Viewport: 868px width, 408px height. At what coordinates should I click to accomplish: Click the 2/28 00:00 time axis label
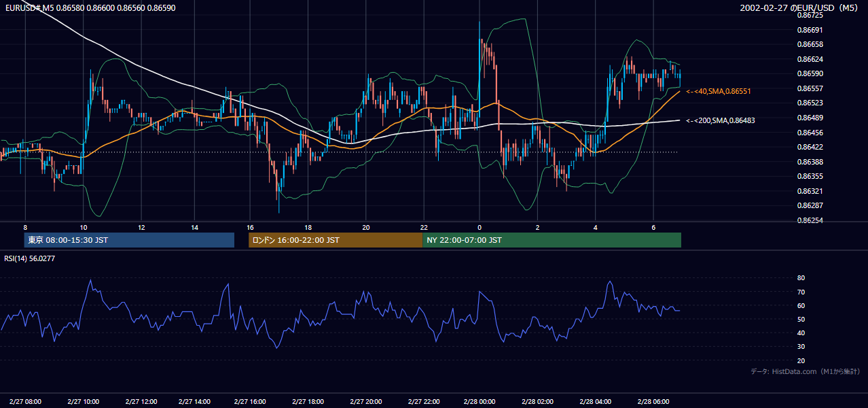(x=480, y=402)
